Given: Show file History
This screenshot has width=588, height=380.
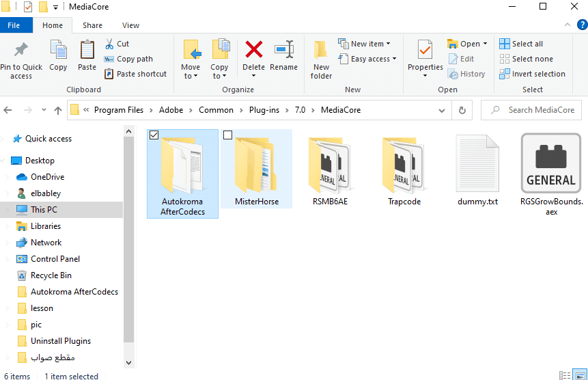Looking at the screenshot, I should [466, 74].
